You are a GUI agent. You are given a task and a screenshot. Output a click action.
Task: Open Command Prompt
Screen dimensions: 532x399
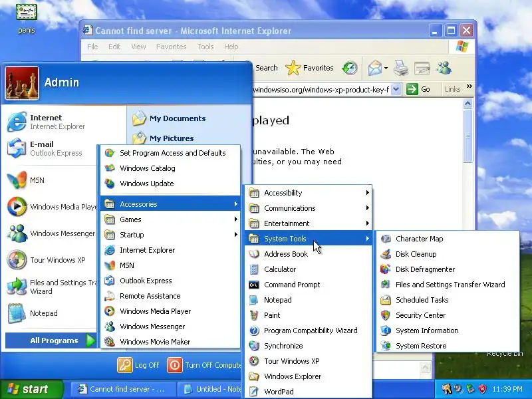pos(308,285)
